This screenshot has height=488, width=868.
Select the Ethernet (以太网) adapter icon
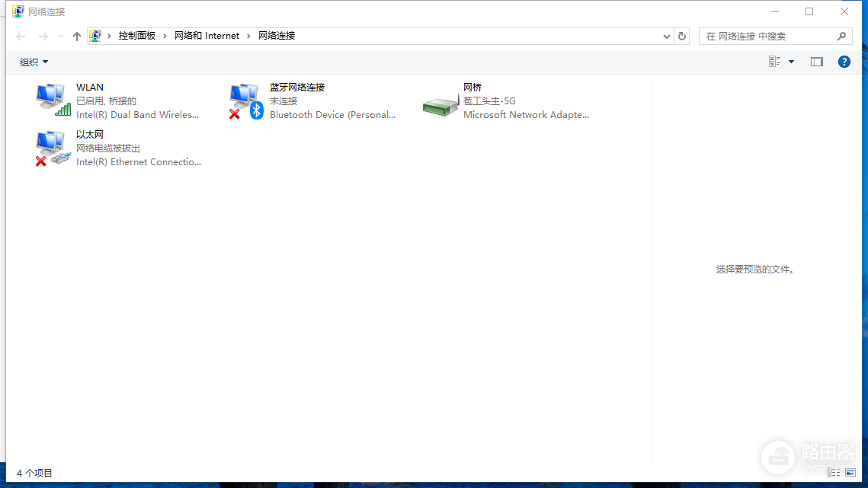(x=53, y=148)
